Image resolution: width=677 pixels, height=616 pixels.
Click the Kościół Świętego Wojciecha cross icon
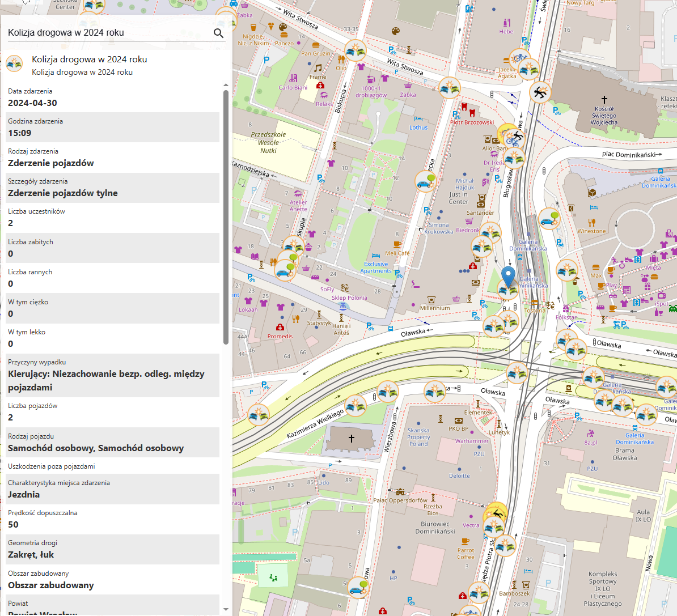click(x=604, y=100)
